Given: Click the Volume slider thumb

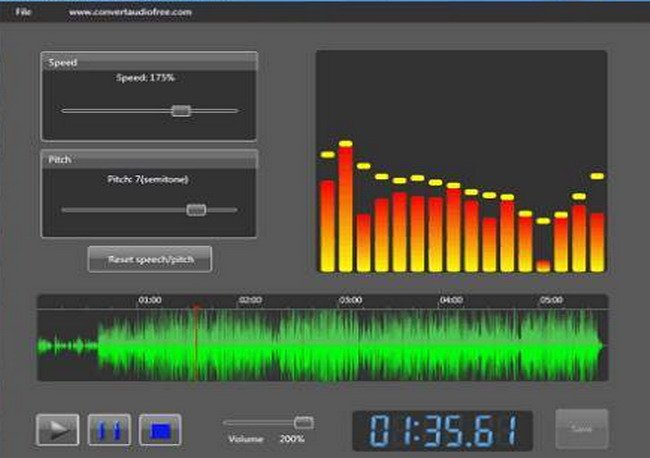Looking at the screenshot, I should (x=304, y=423).
